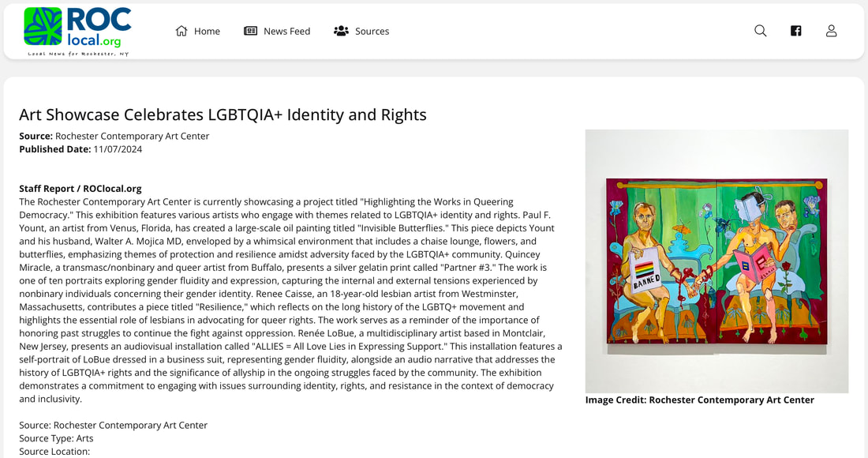
Task: Click the Invisible Butterflies painting image
Action: click(x=716, y=261)
